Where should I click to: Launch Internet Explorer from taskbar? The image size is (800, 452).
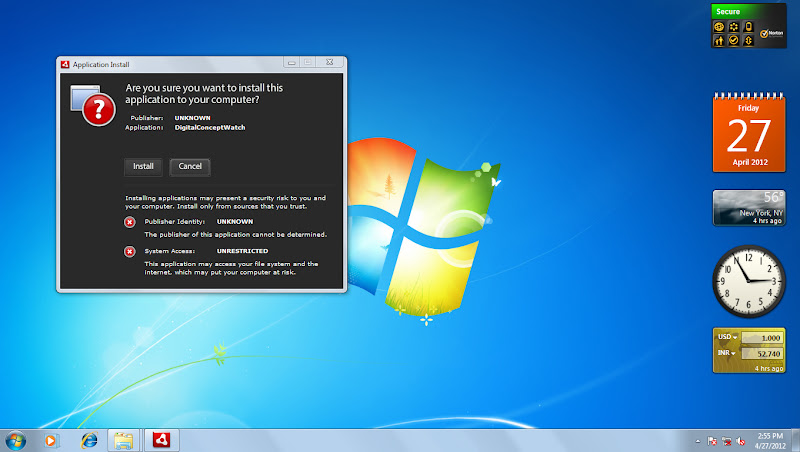(x=89, y=440)
